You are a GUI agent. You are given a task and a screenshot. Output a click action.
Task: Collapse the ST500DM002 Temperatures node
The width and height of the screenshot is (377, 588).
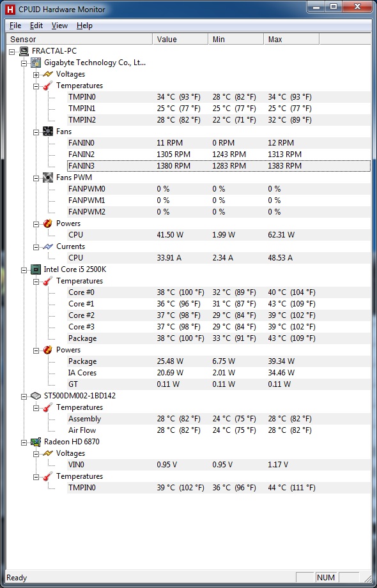pyautogui.click(x=36, y=407)
